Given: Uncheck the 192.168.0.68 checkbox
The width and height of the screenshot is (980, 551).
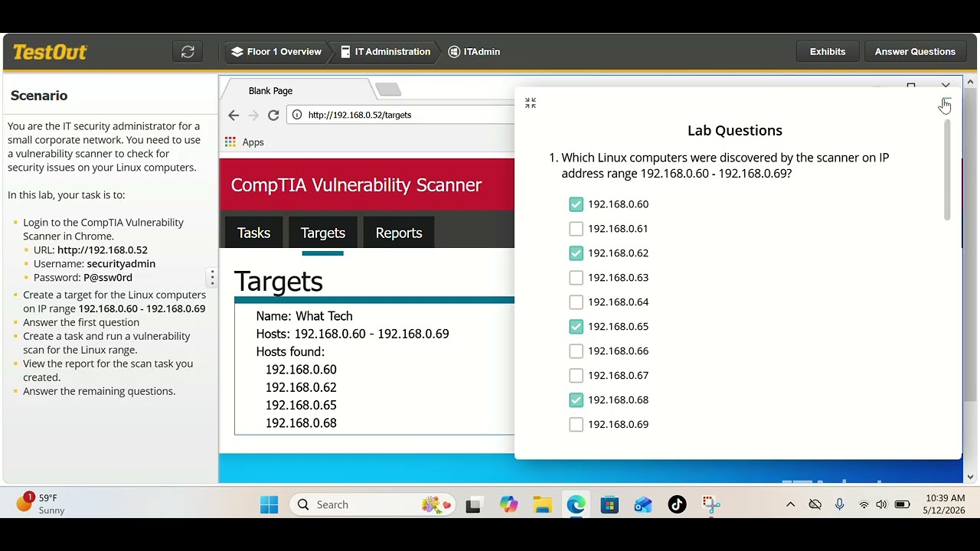Looking at the screenshot, I should (577, 400).
